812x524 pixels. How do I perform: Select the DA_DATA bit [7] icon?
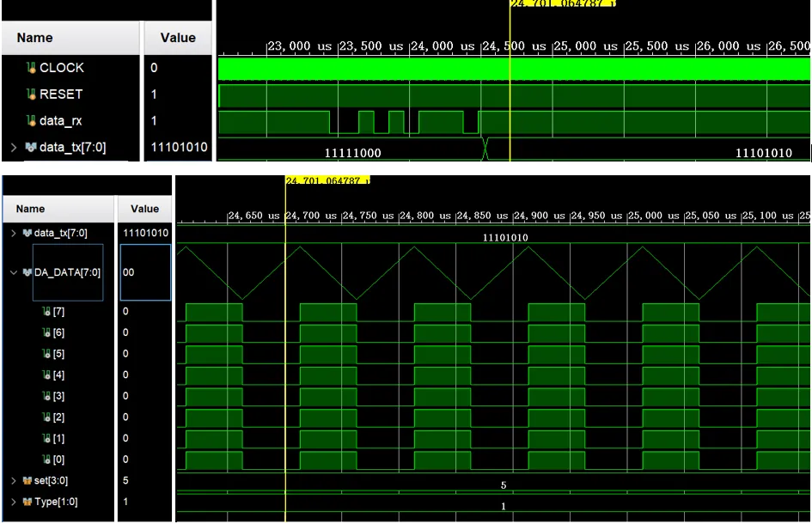pyautogui.click(x=47, y=312)
